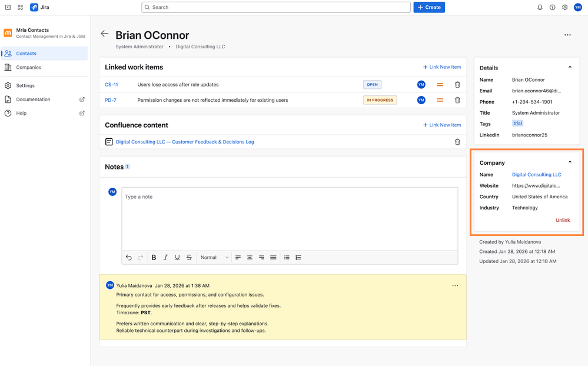Click the OPEN status badge
Viewport: 588px width, 366px height.
point(372,85)
